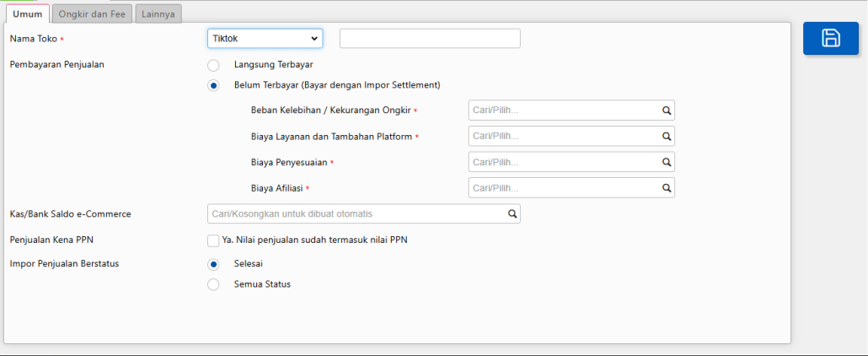
Task: Switch to the Ongkir dan Fee tab
Action: 91,13
